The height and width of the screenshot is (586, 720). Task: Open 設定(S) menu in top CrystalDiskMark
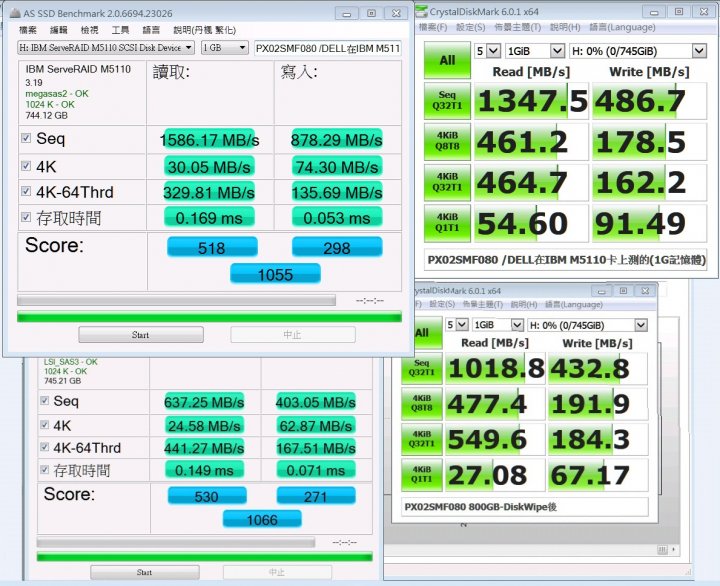pos(470,28)
